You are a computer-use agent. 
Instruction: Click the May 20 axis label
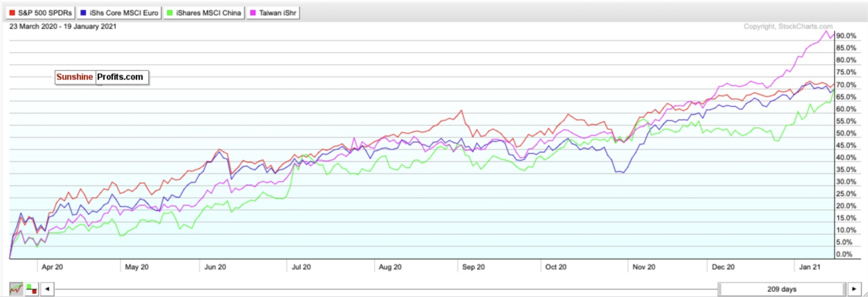(137, 267)
